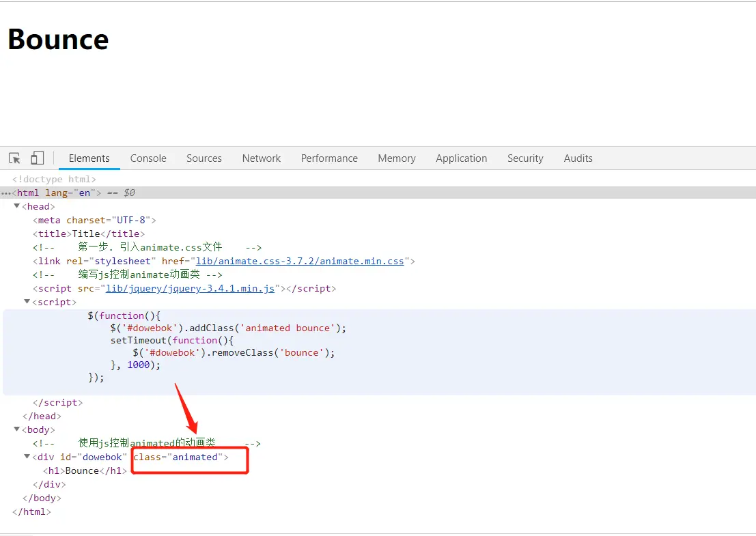This screenshot has height=536, width=756.
Task: Select the title element node
Action: [89, 234]
